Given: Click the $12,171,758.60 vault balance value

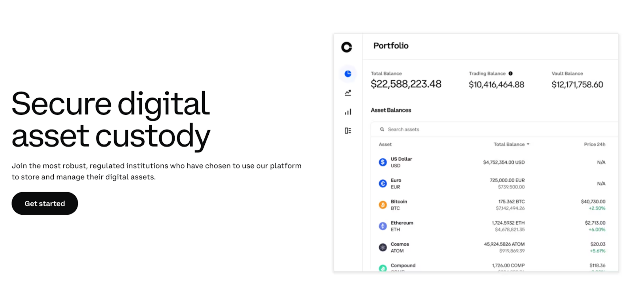Looking at the screenshot, I should point(577,85).
